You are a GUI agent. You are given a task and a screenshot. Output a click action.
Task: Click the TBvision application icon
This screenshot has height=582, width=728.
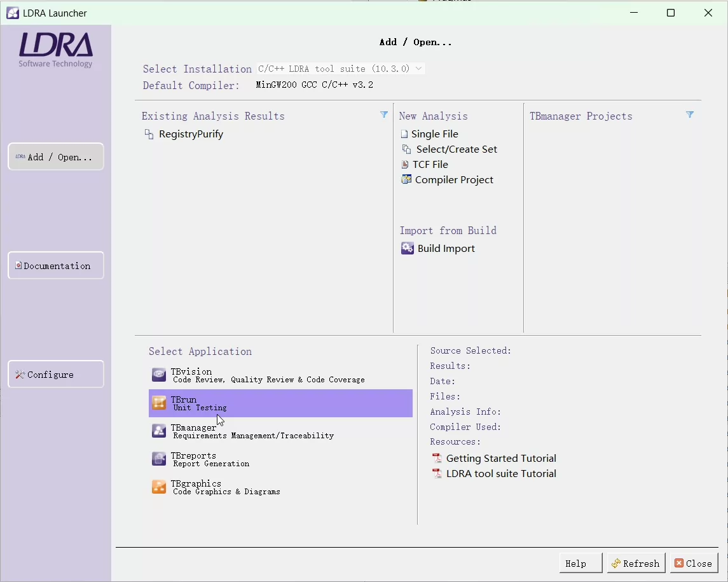(x=159, y=375)
